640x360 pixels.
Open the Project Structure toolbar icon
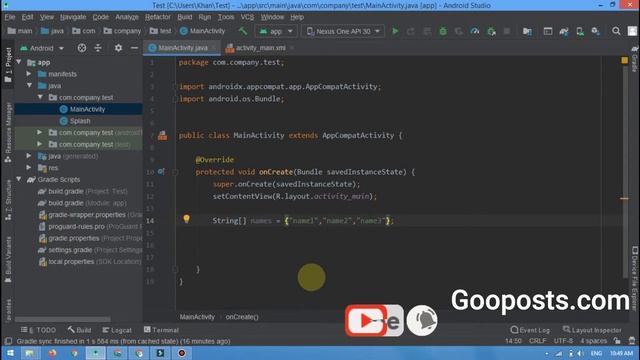527,31
